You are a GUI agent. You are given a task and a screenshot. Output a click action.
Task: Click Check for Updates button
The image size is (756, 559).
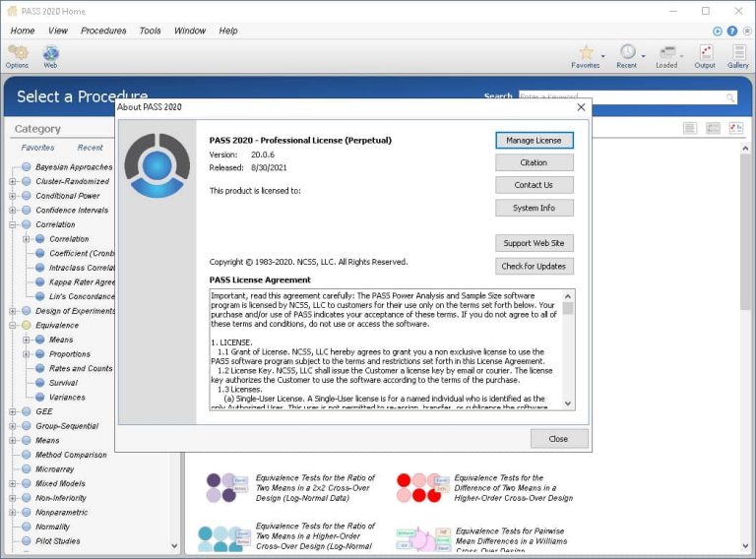(535, 266)
